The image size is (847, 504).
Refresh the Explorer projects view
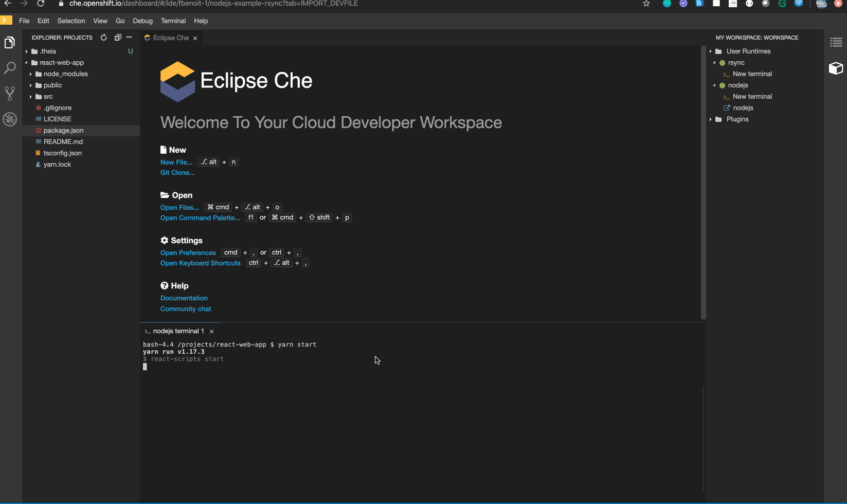tap(104, 37)
